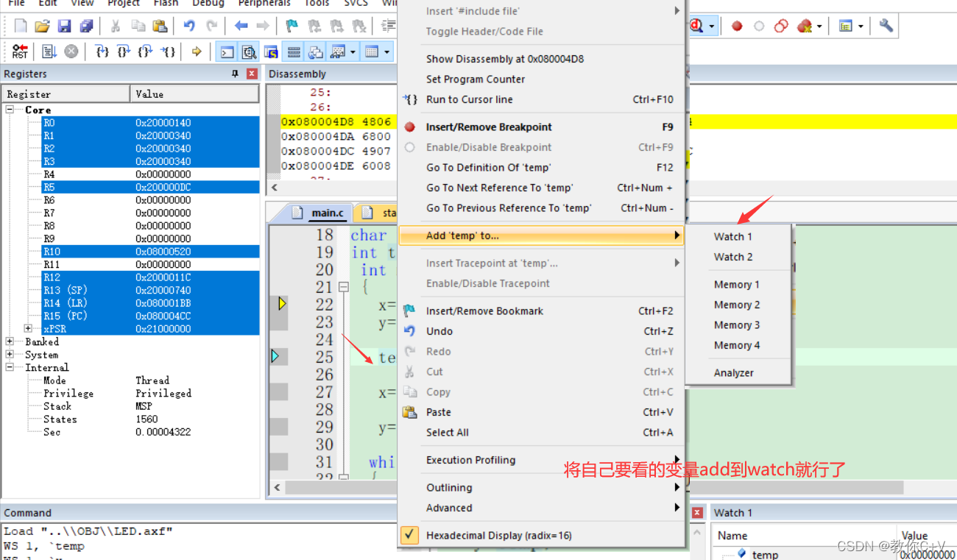This screenshot has height=560, width=957.
Task: Create a new file from toolbar
Action: [20, 26]
